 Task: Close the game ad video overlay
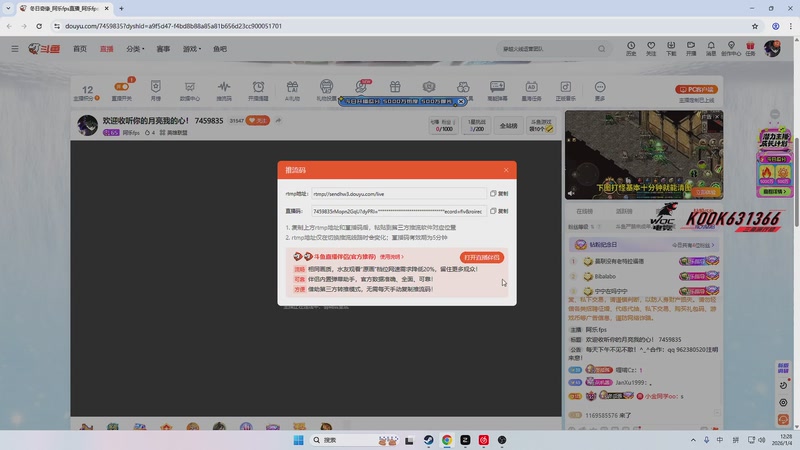point(717,117)
